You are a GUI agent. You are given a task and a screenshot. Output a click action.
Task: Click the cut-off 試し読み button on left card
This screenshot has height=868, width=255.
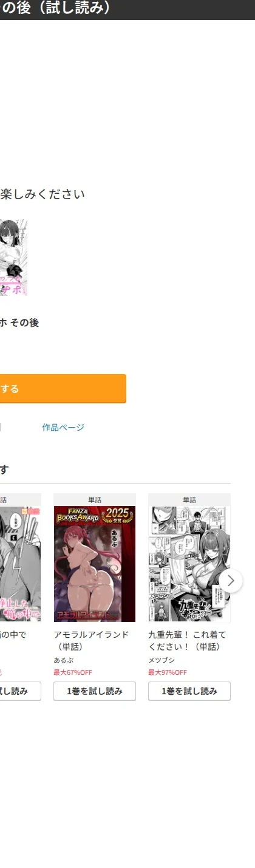(x=20, y=691)
